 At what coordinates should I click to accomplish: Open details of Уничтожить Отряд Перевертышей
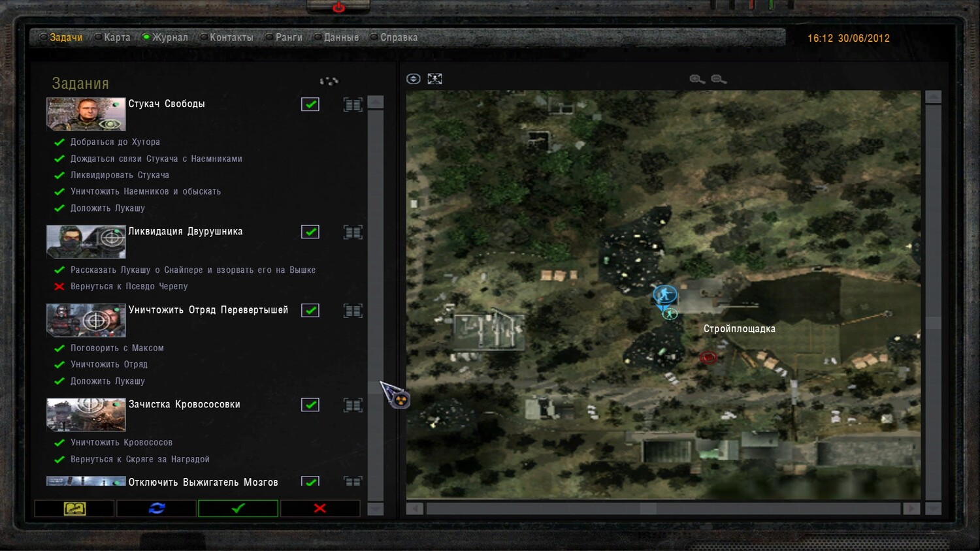(353, 311)
